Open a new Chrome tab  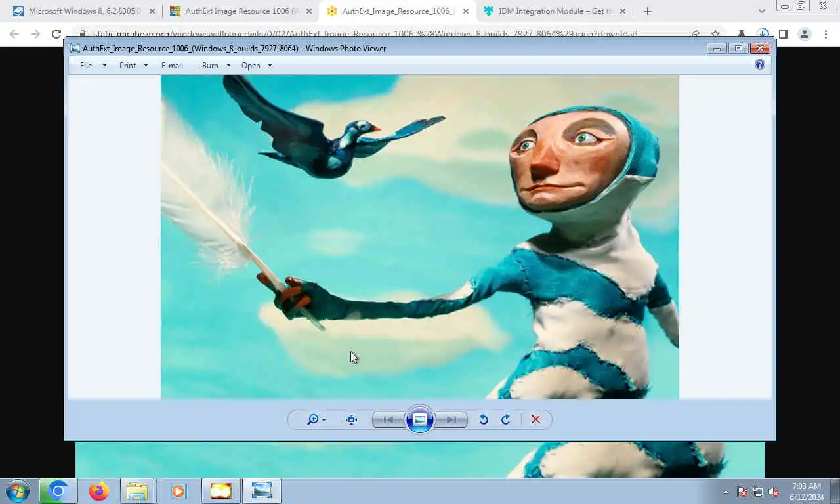click(648, 11)
